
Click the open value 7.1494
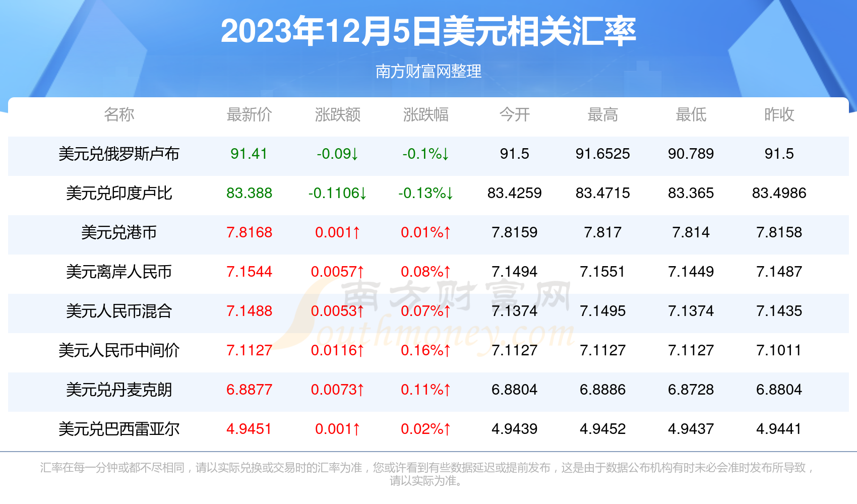coord(515,272)
